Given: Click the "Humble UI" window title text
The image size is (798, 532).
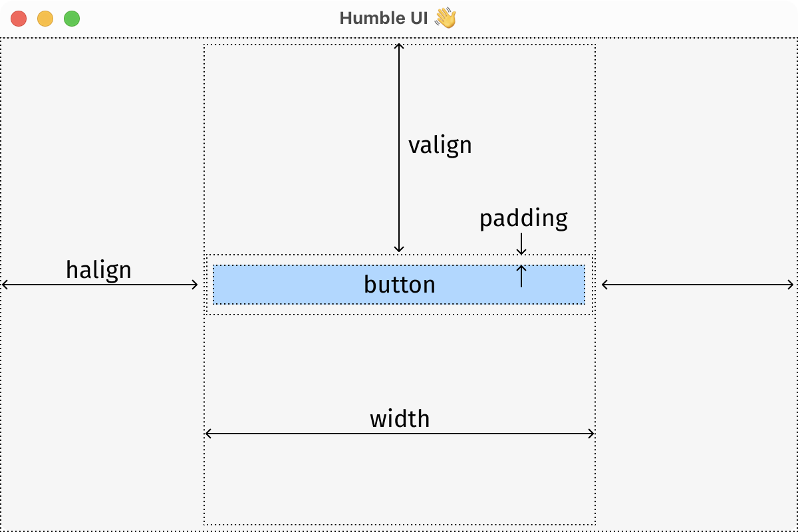Looking at the screenshot, I should point(384,18).
